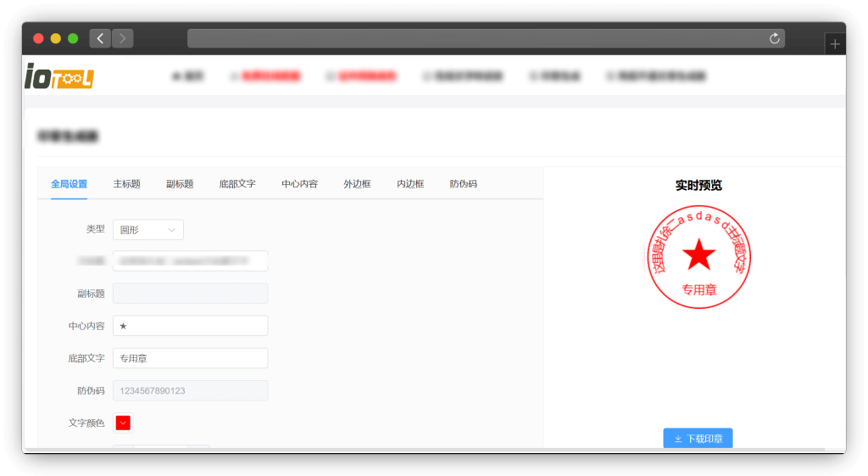This screenshot has height=476, width=868.
Task: Click the ioTool logo
Action: pyautogui.click(x=59, y=76)
